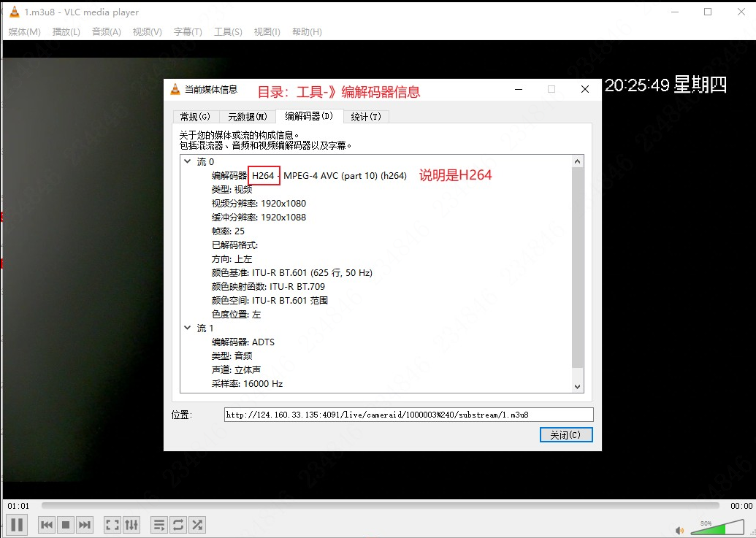Screen dimensions: 756x538
Task: Select the 已解码格式 row
Action: coord(234,245)
